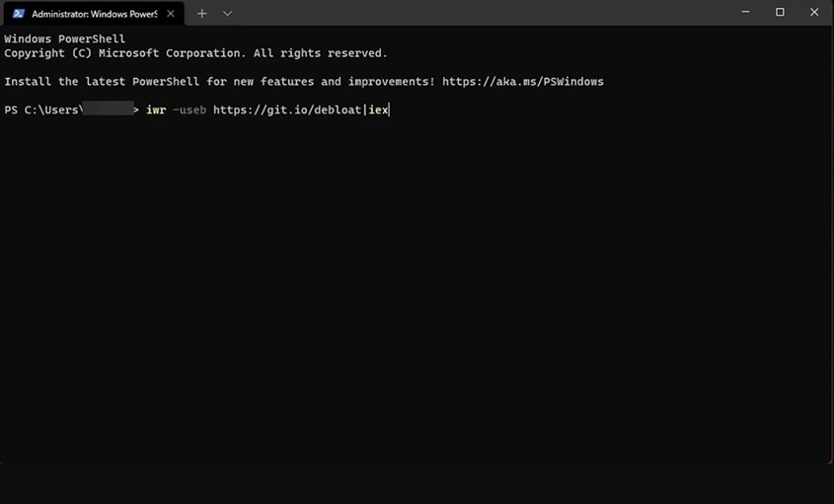This screenshot has height=504, width=834.
Task: Minimize the terminal window
Action: tap(746, 12)
